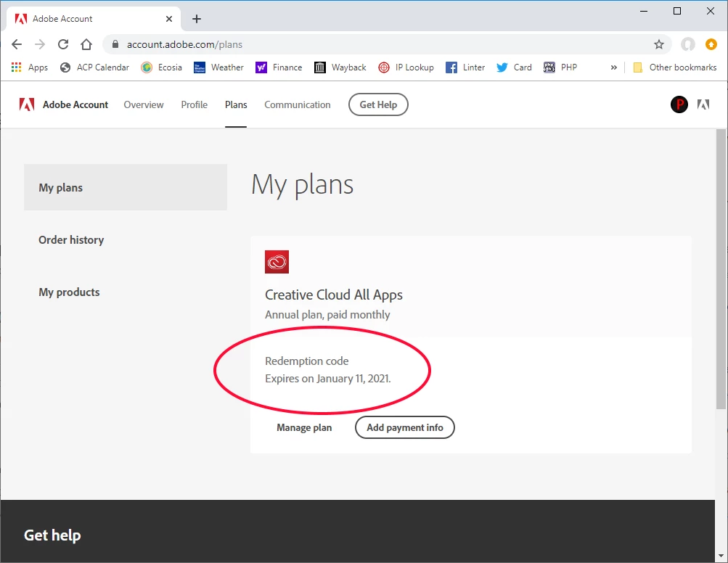Click the 'Expires on January 11, 2021.' text
The width and height of the screenshot is (728, 563).
328,379
